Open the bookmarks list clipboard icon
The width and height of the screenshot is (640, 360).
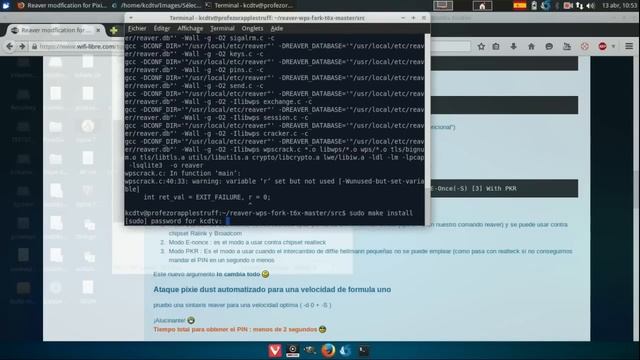point(496,47)
